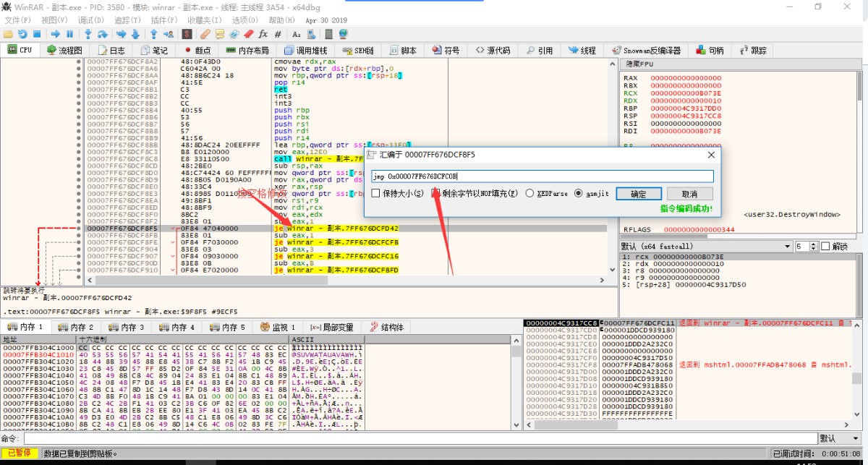Click the step over toolbar icon
Screen dimensions: 868x465
point(102,34)
